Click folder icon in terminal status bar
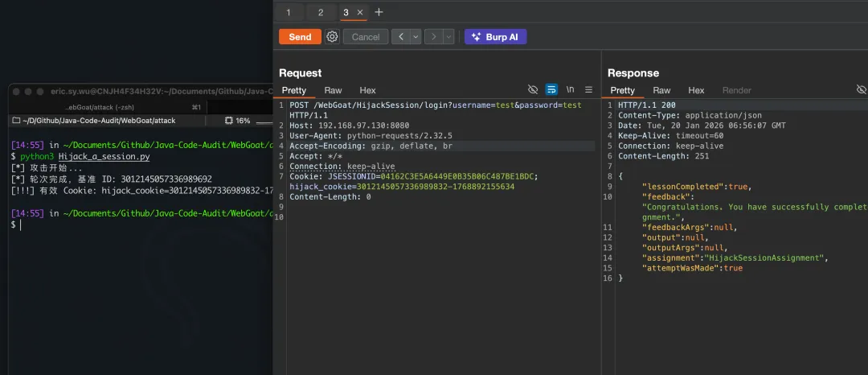Viewport: 868px width, 375px height. (x=16, y=121)
